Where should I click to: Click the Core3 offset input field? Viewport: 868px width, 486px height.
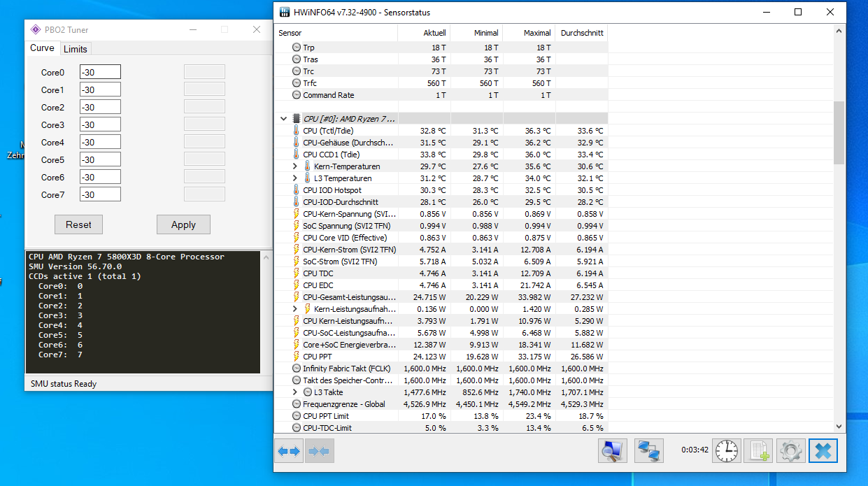100,124
